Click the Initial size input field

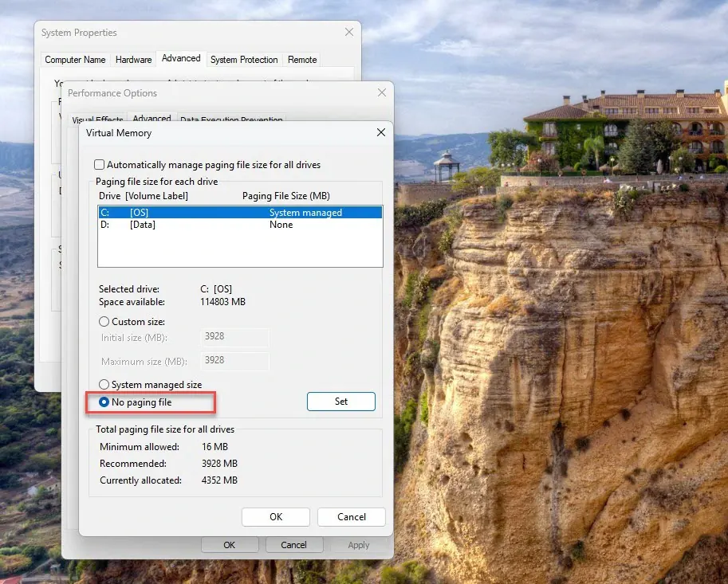click(x=233, y=337)
